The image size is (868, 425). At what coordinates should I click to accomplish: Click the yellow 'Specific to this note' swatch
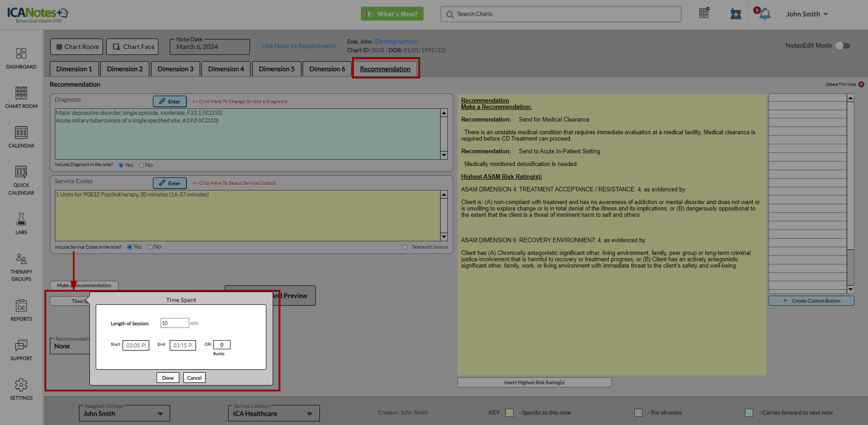coord(510,413)
